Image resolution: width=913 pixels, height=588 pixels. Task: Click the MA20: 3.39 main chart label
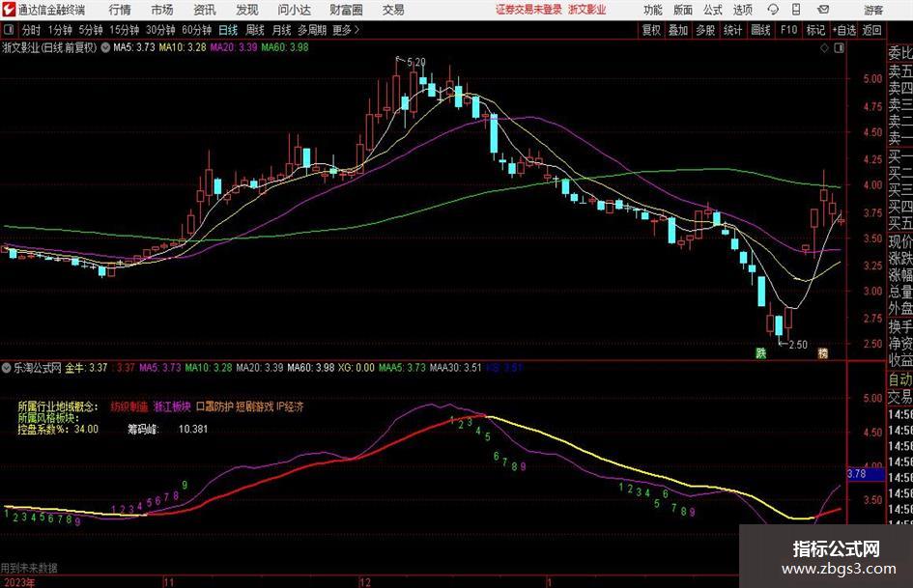coord(234,47)
